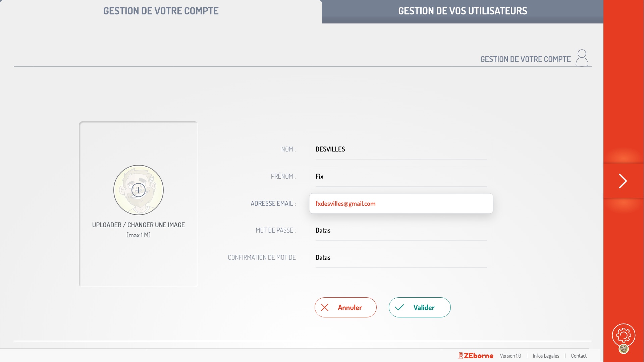Screen dimensions: 644x362
Task: Open the Infos Légales link
Action: click(546, 356)
